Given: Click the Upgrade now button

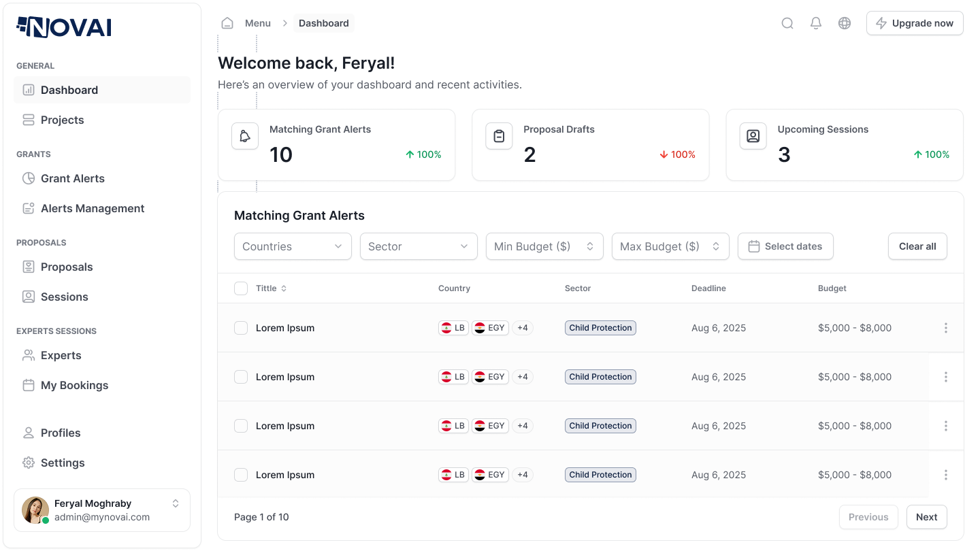Looking at the screenshot, I should 915,23.
